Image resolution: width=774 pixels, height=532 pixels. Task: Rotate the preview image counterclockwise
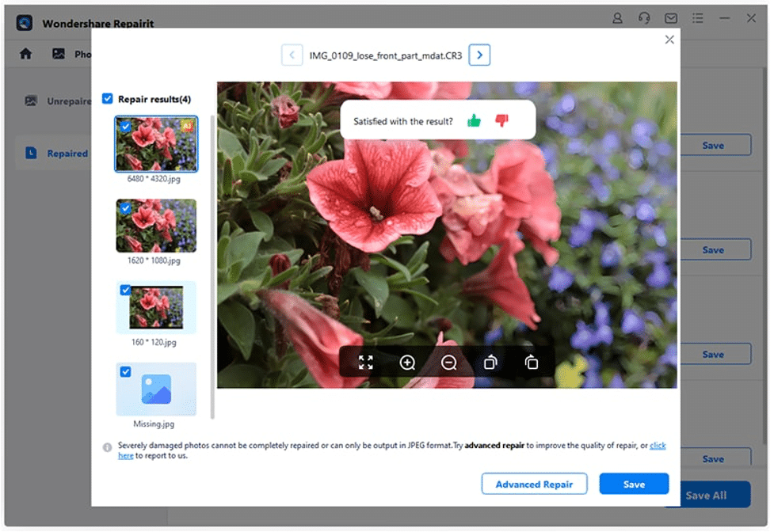click(x=490, y=363)
